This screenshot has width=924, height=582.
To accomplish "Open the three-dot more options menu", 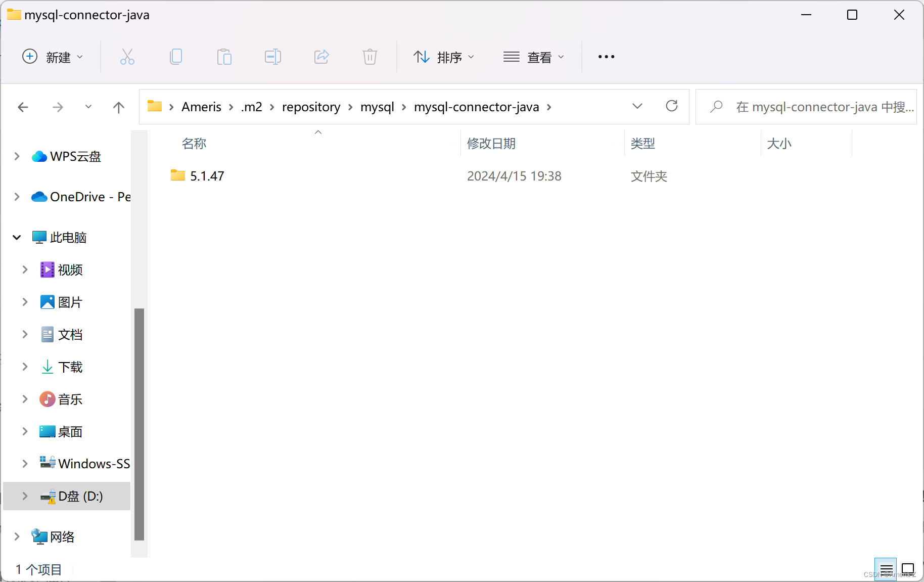I will pyautogui.click(x=606, y=57).
